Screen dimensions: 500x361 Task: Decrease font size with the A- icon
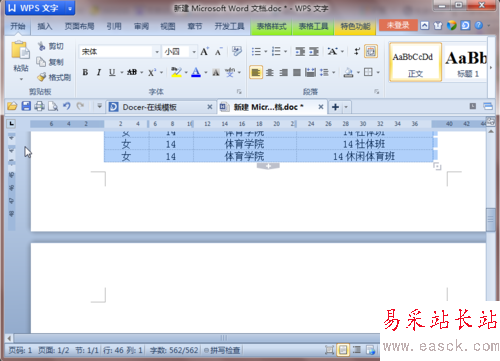pyautogui.click(x=218, y=52)
